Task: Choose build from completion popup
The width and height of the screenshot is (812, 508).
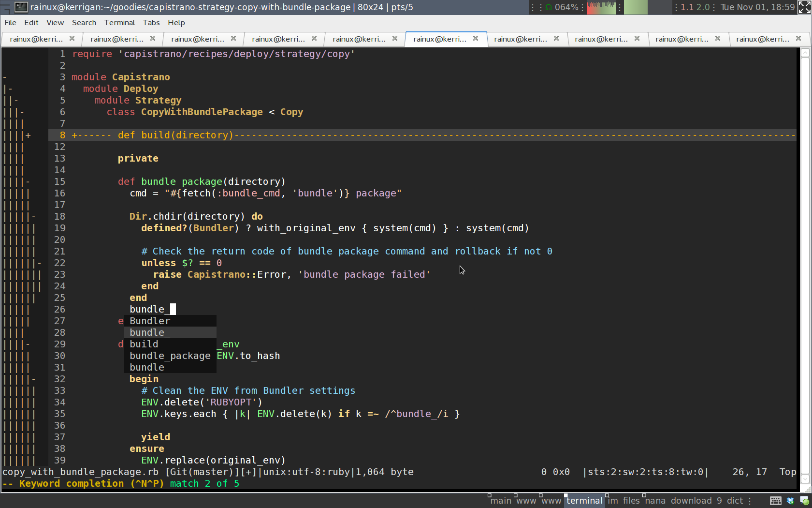Action: click(170, 344)
